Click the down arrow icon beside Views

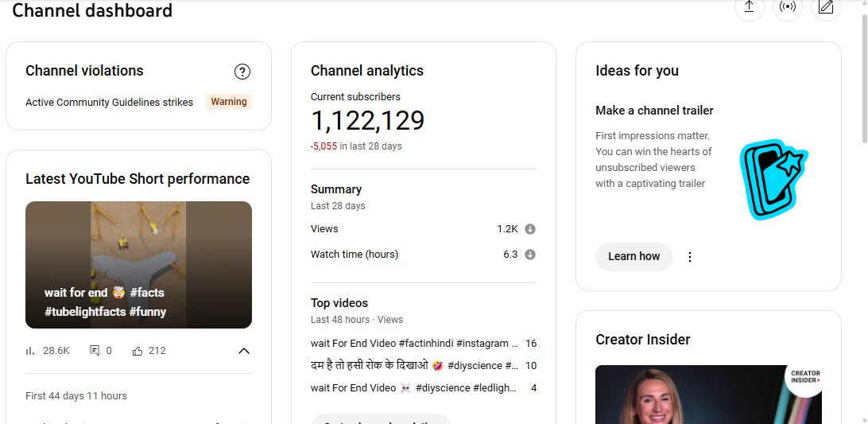pos(530,229)
